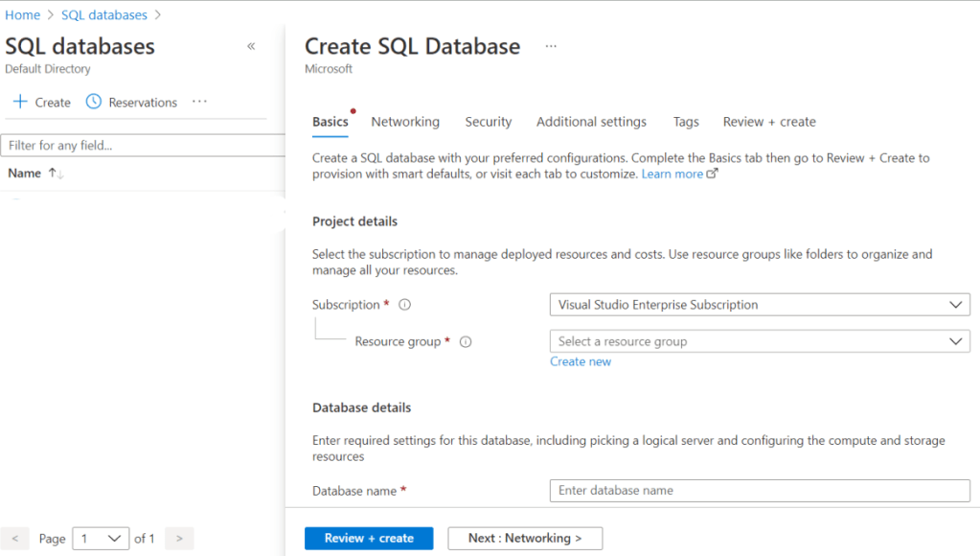The width and height of the screenshot is (980, 556).
Task: Open the more options ellipsis in the toolbar
Action: point(199,102)
